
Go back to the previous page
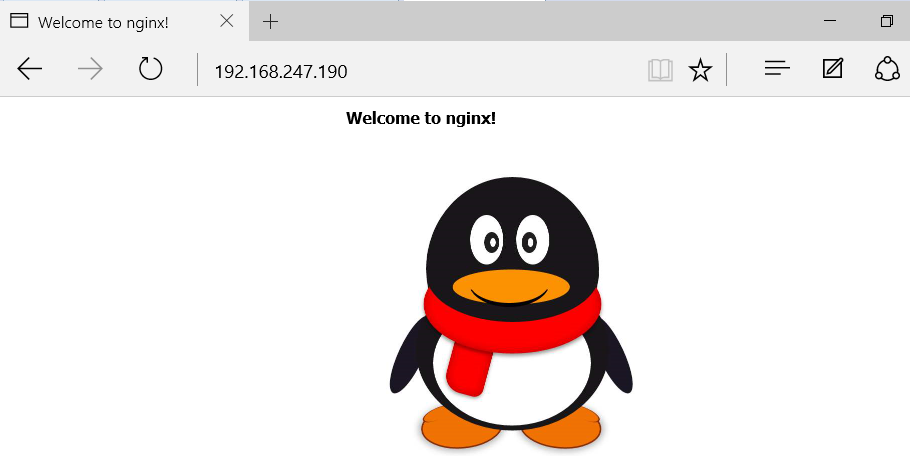coord(30,70)
